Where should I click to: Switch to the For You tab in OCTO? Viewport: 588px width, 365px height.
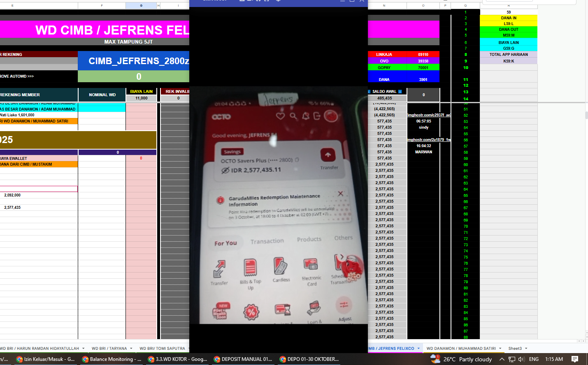tap(225, 243)
